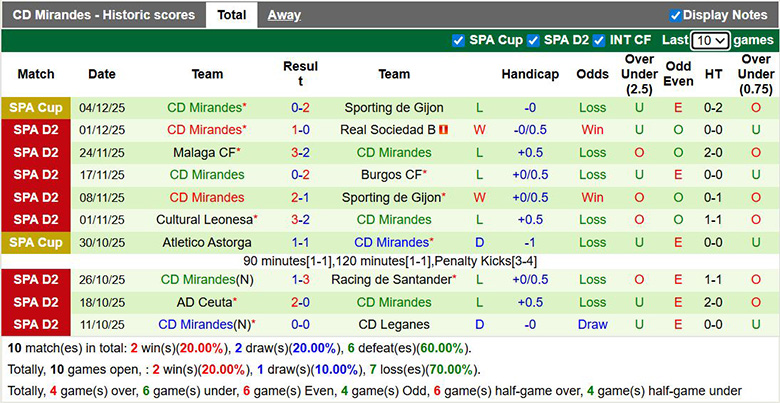Click red card icon beside Real Sociedad B
Screen dimensions: 780x403
pos(442,130)
